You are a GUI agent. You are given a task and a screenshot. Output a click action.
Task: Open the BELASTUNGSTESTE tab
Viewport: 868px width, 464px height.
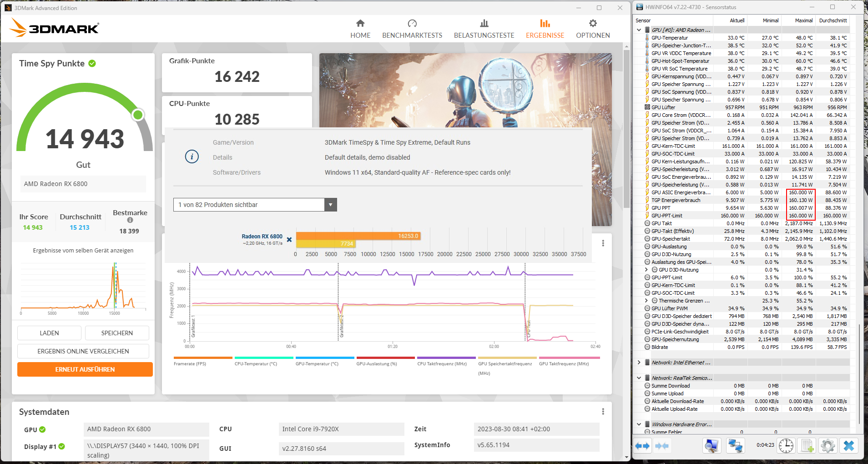tap(484, 29)
